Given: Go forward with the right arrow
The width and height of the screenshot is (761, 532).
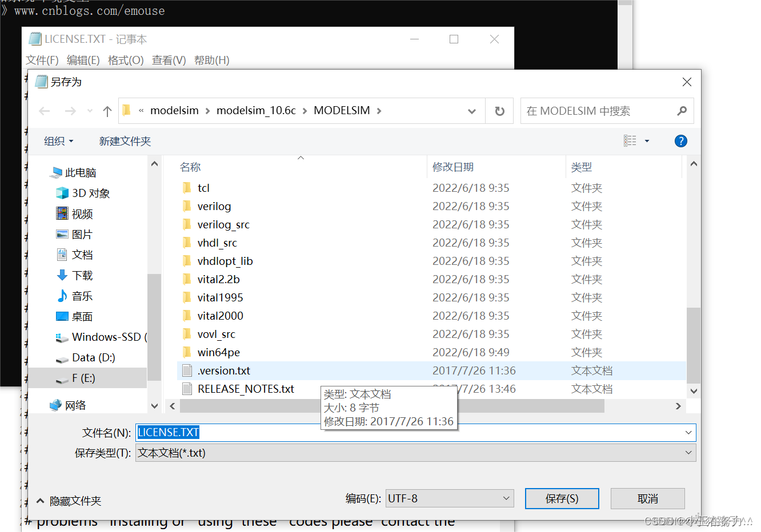Looking at the screenshot, I should pyautogui.click(x=70, y=111).
